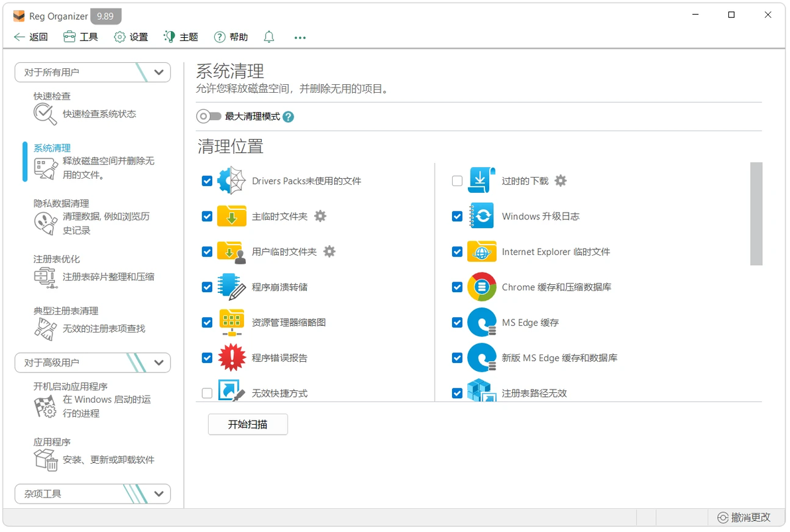Click the MS Edge 缓存 icon
Viewport: 790px width, 532px height.
[x=481, y=322]
